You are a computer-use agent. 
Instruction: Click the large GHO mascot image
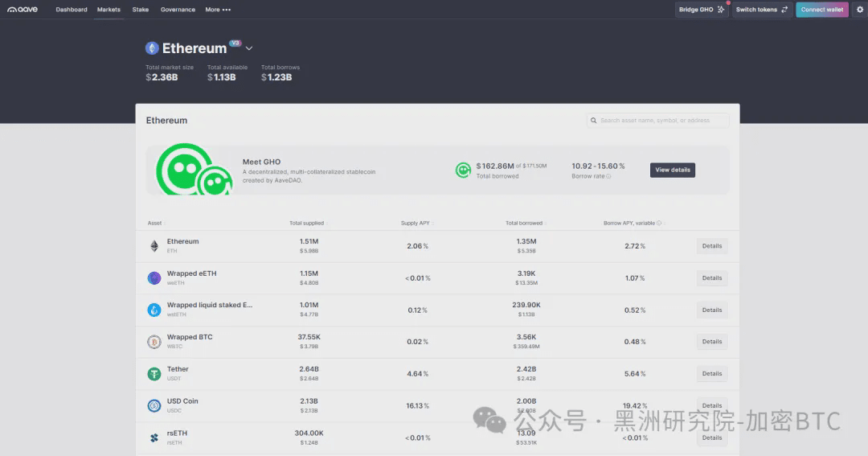point(194,170)
